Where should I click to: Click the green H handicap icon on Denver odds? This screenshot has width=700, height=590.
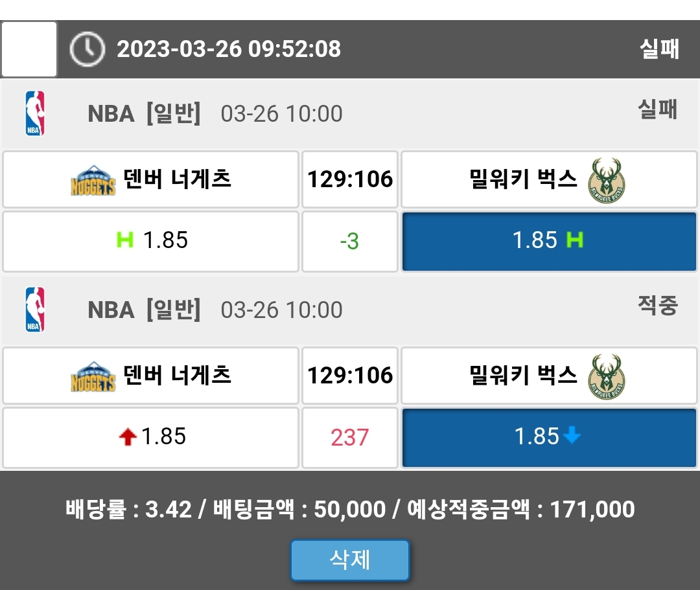(124, 240)
